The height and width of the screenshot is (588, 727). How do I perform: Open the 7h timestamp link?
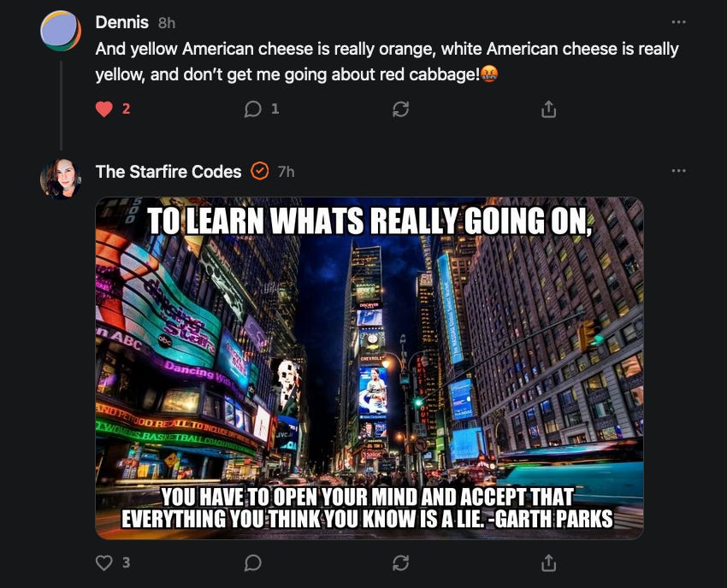click(x=286, y=172)
